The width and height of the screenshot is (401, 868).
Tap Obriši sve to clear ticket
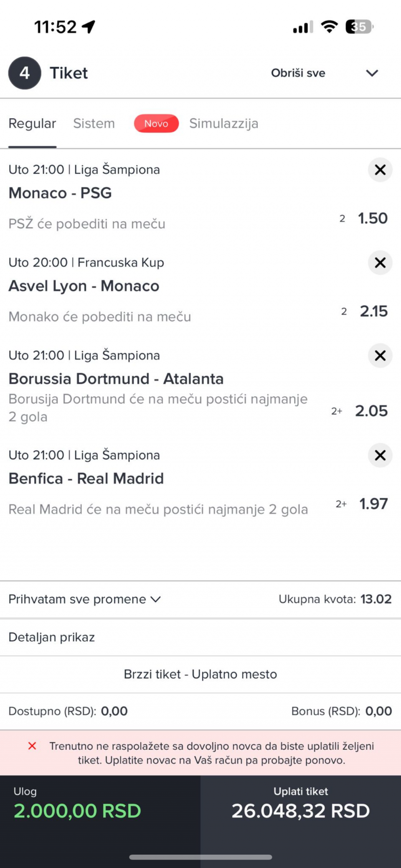(x=298, y=73)
